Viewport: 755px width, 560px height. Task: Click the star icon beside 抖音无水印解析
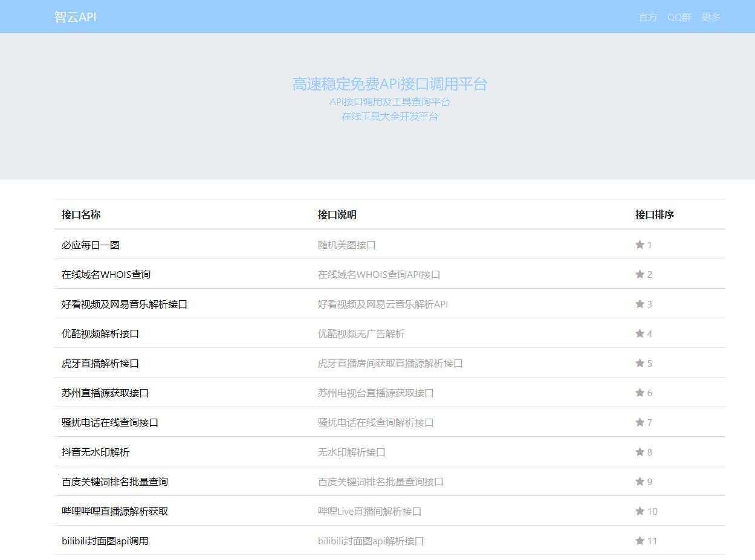(639, 451)
